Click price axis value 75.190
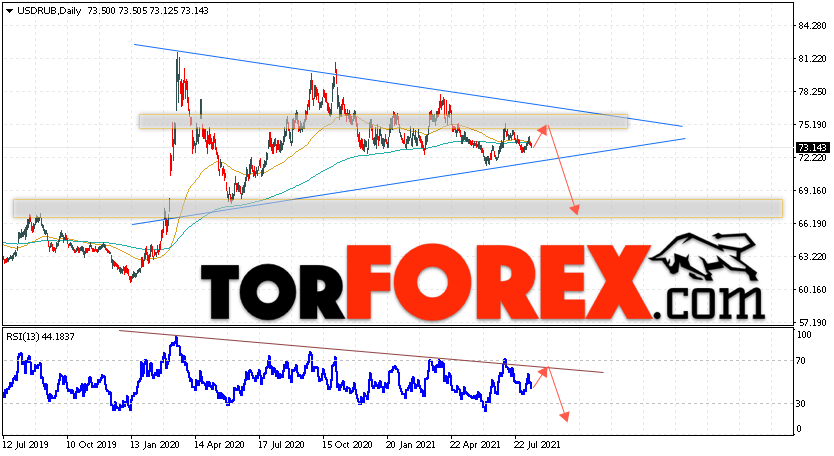Screen dimensions: 834x456 click(x=812, y=125)
